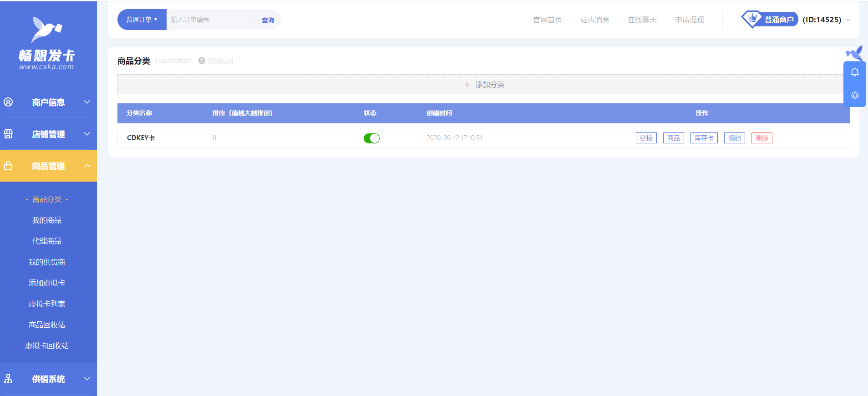868x396 pixels.
Task: Open the settings gear icon
Action: pyautogui.click(x=854, y=96)
